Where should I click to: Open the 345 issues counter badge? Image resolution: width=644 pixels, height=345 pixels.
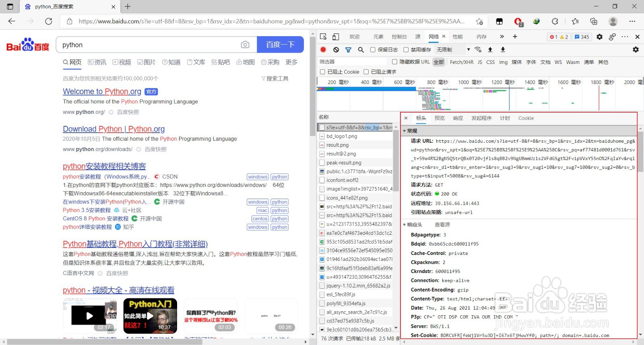tap(582, 37)
